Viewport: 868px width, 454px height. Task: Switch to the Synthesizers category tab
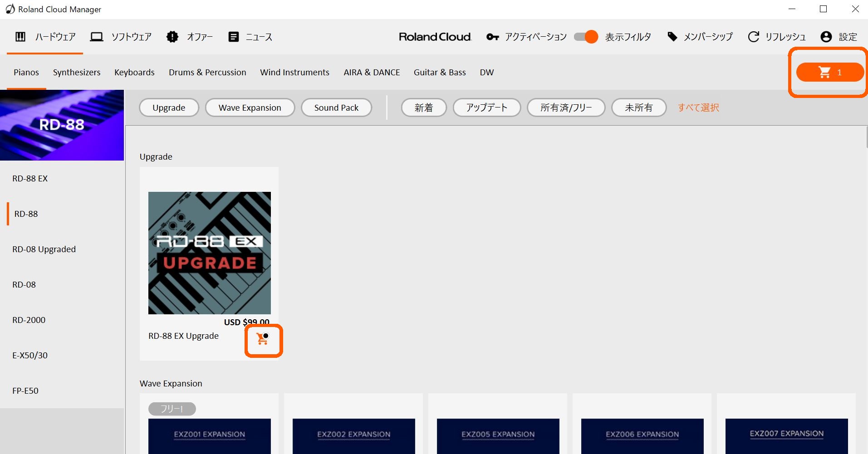(77, 72)
